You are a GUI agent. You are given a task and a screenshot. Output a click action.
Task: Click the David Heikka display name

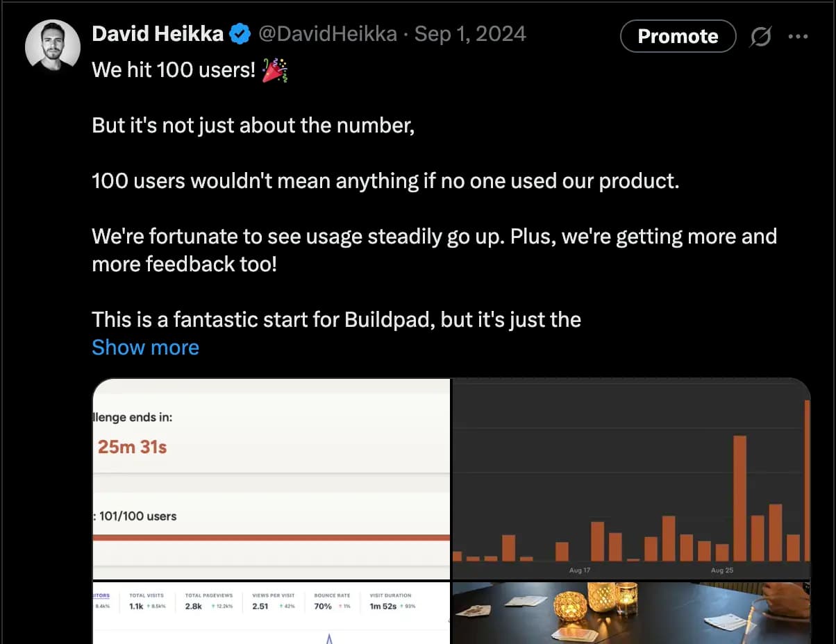click(158, 34)
